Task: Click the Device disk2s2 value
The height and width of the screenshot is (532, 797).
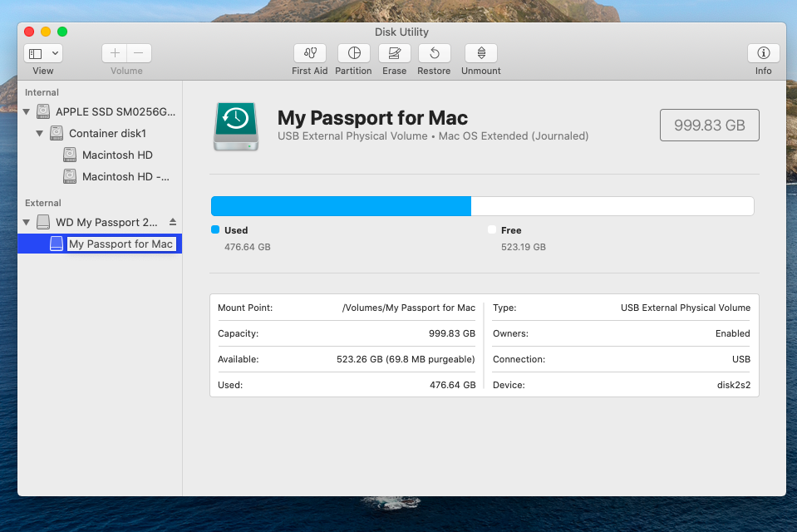Action: tap(734, 385)
